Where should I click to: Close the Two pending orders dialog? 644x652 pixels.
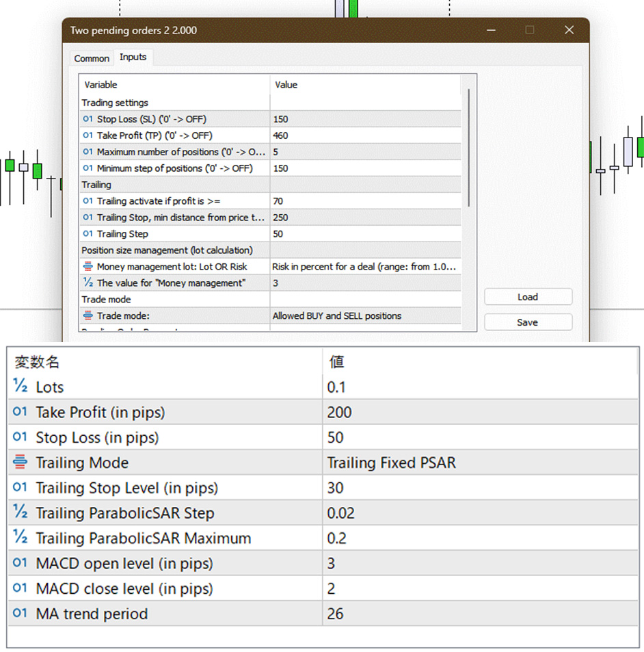[x=569, y=30]
